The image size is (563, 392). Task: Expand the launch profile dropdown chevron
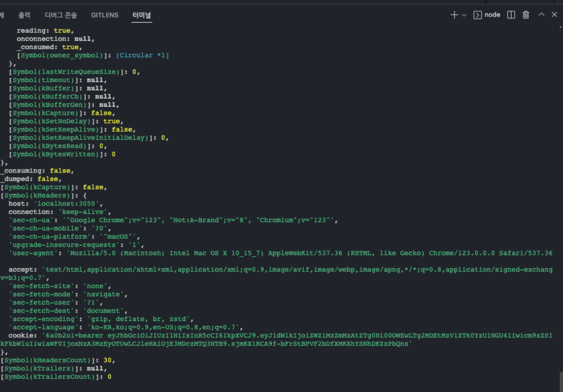click(x=464, y=15)
